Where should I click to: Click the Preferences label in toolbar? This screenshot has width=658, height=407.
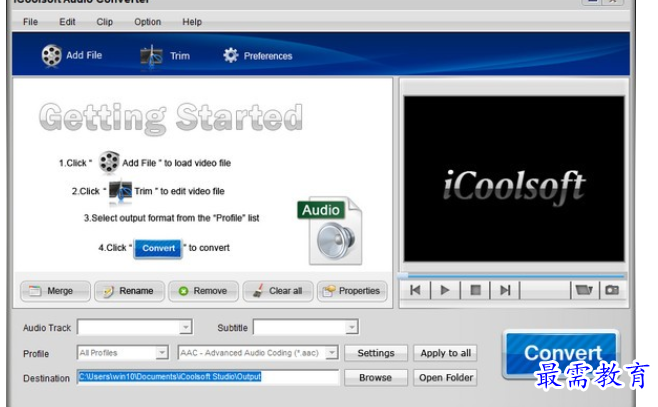point(268,56)
